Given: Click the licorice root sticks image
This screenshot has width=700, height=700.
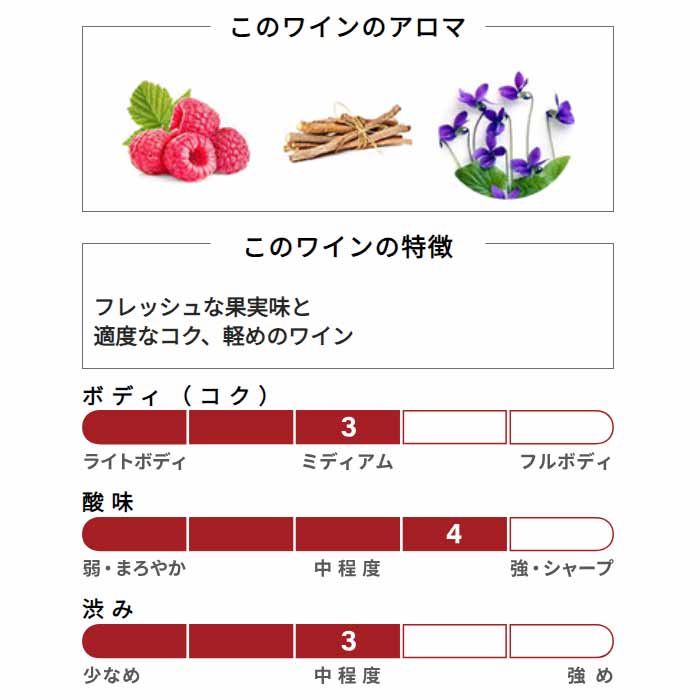Looking at the screenshot, I should [348, 132].
